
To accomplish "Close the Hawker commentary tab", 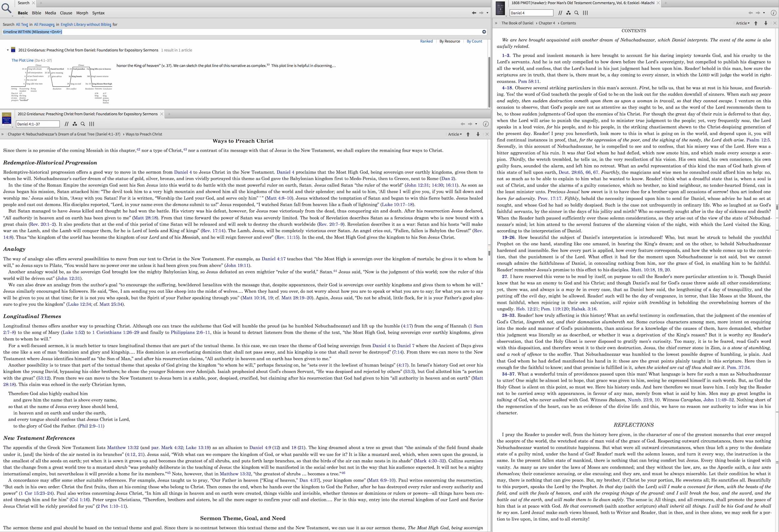I will pos(658,3).
